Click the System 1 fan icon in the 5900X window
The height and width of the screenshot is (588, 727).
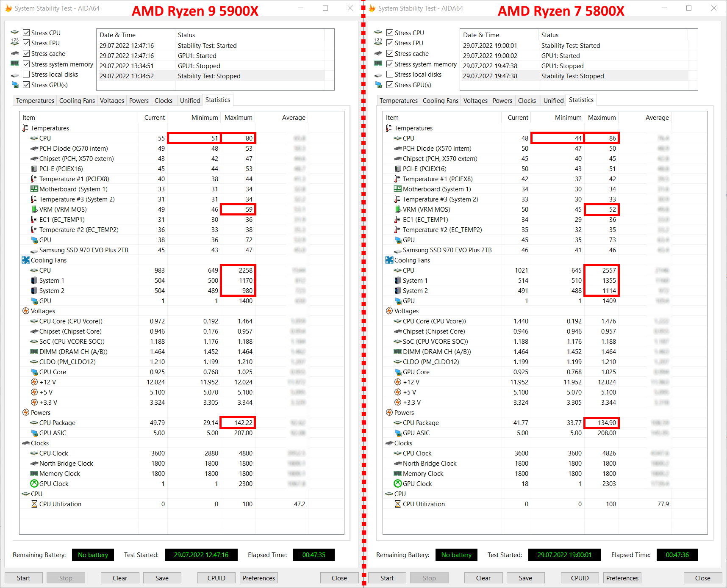[x=34, y=280]
